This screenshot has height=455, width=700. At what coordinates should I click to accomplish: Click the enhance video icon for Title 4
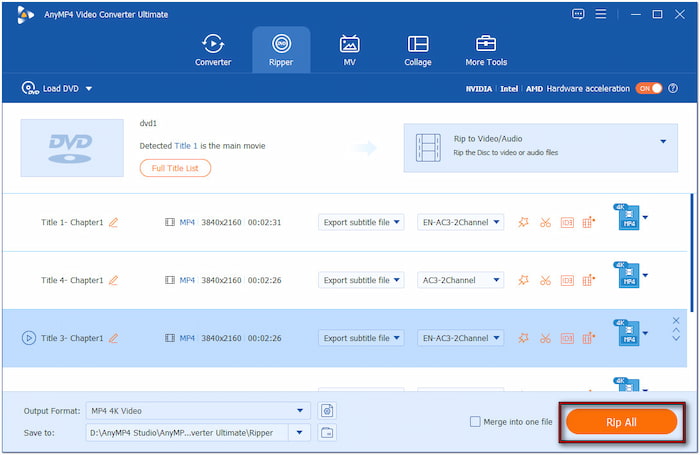(x=588, y=280)
